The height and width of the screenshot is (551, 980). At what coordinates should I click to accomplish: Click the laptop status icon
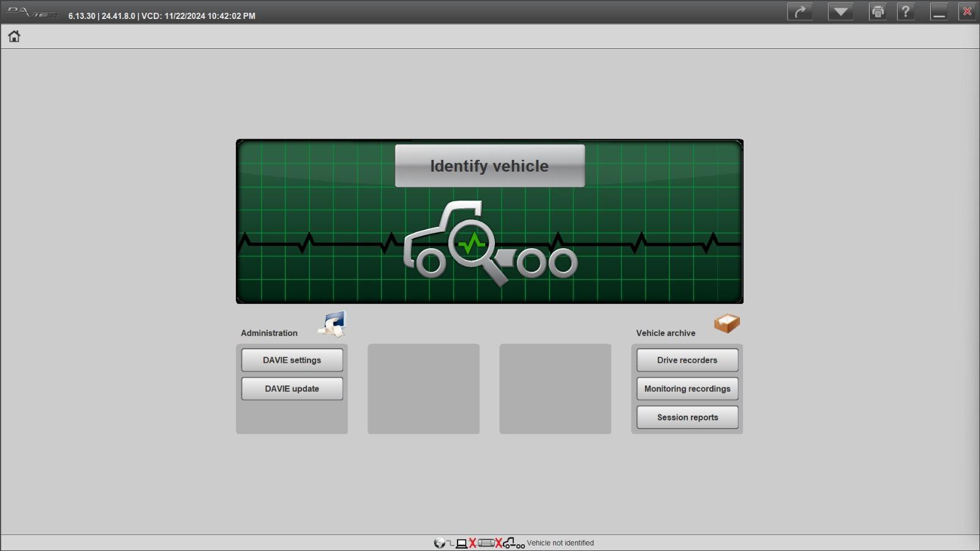click(x=461, y=543)
